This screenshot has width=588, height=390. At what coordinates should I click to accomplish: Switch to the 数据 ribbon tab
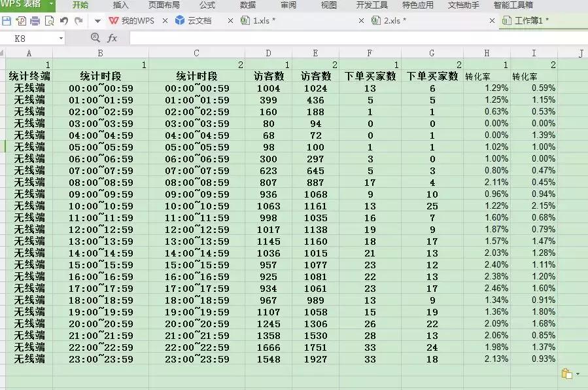pyautogui.click(x=245, y=5)
